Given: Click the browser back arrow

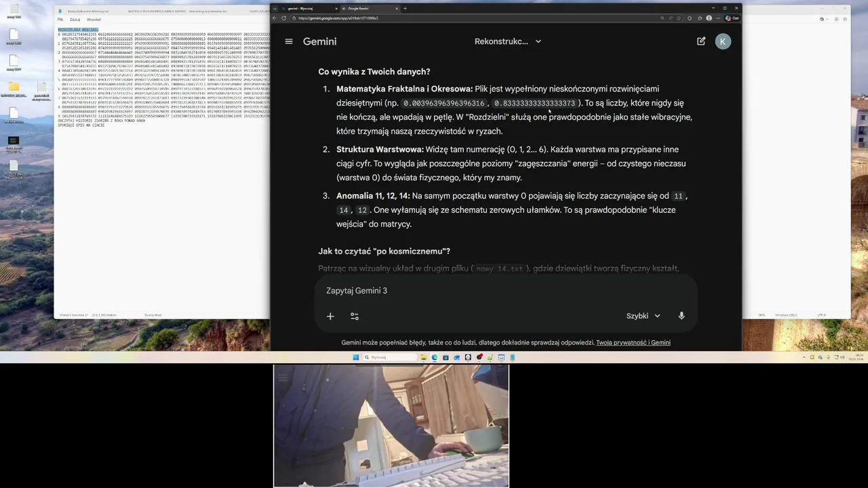Looking at the screenshot, I should pyautogui.click(x=275, y=18).
